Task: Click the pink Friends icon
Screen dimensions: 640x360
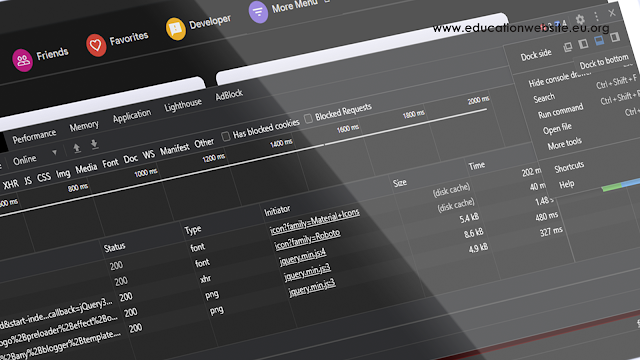Action: click(22, 60)
